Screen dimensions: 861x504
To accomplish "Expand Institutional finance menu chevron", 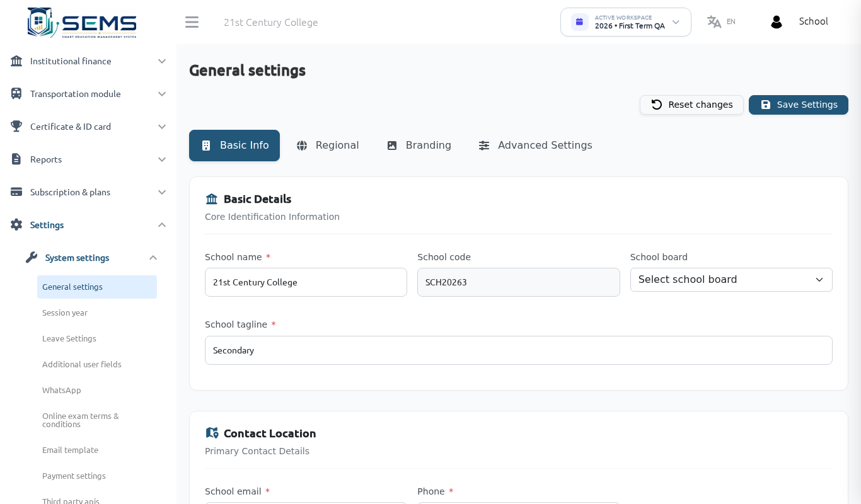I will 162,61.
